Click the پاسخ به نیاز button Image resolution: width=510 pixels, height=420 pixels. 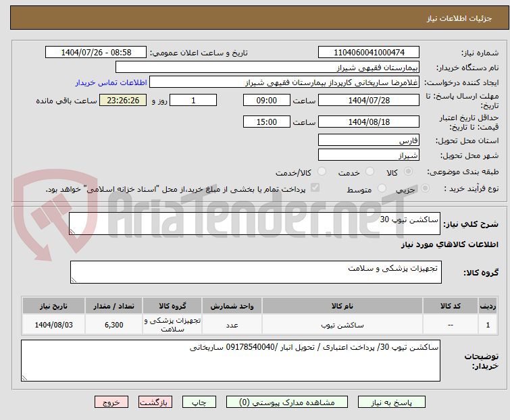click(391, 402)
